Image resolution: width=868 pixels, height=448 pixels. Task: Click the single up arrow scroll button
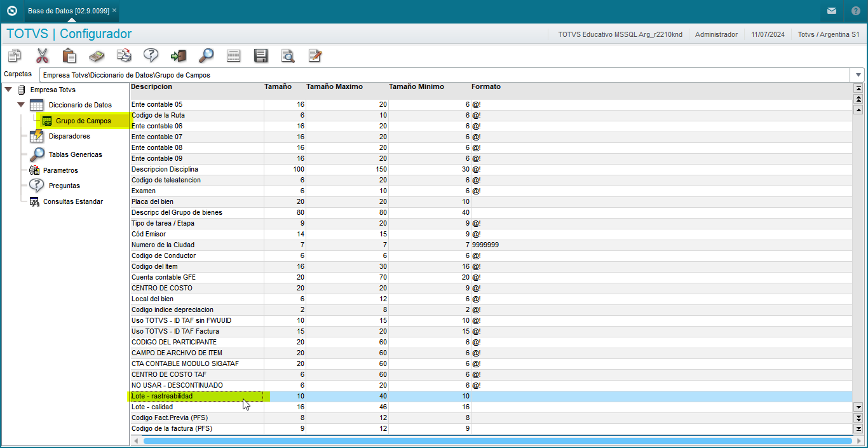[x=858, y=110]
